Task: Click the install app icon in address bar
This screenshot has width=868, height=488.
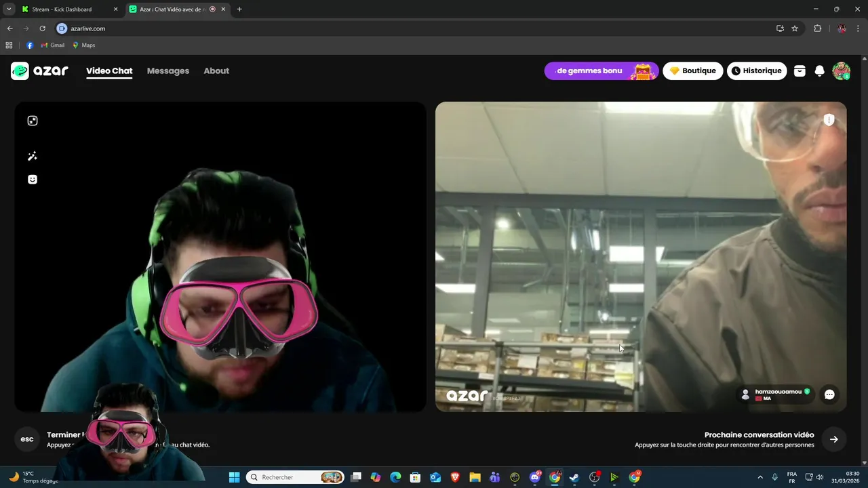Action: [x=780, y=28]
